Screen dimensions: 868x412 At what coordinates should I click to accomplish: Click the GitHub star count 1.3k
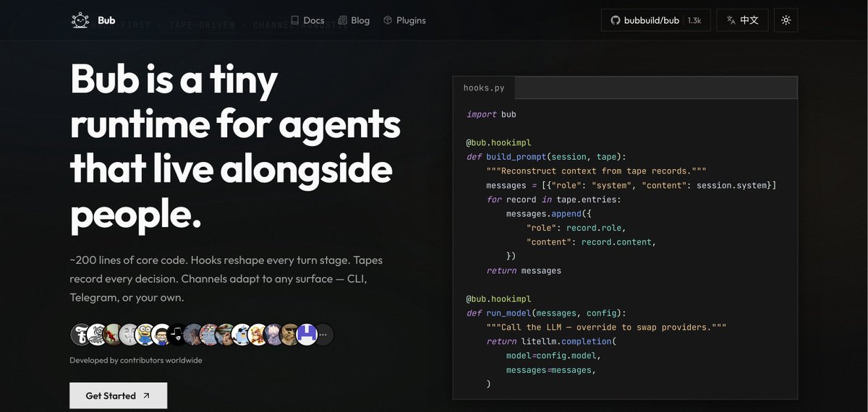coord(694,20)
